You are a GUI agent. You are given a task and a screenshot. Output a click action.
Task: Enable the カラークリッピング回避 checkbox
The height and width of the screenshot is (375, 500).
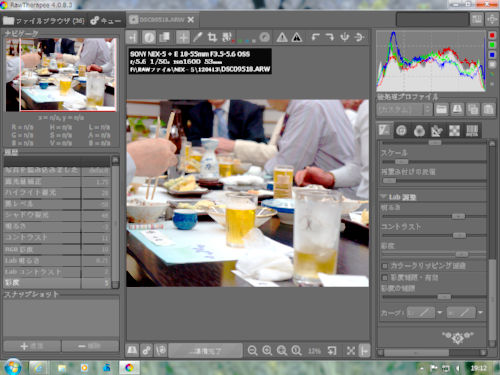(x=385, y=266)
